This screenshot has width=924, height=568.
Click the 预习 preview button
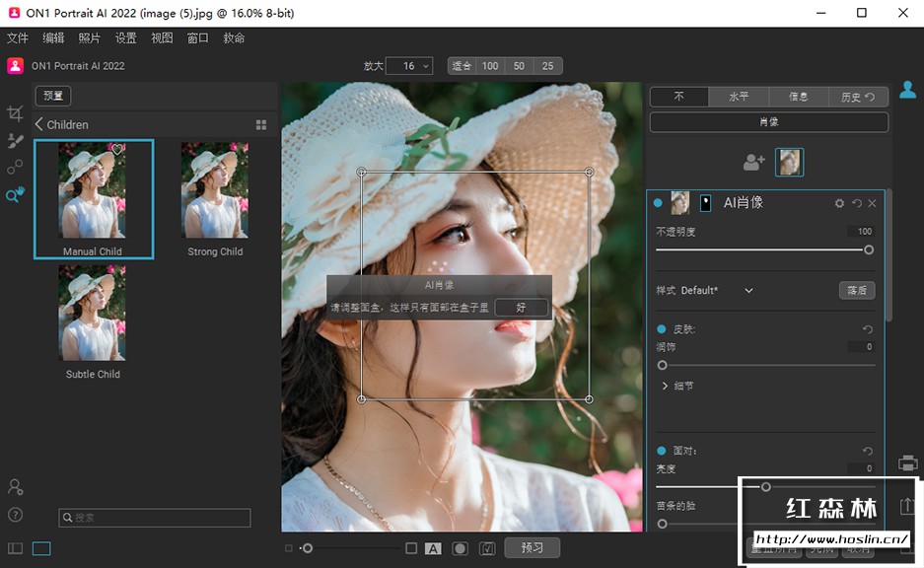533,547
